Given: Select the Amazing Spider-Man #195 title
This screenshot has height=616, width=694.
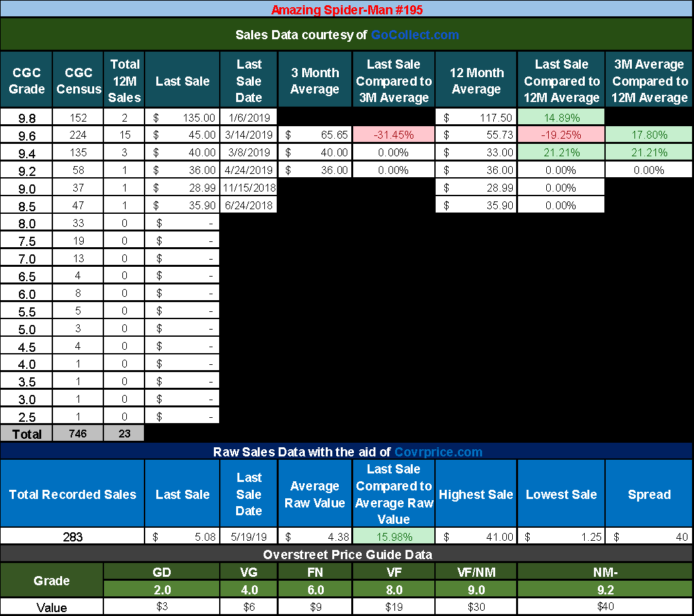Looking at the screenshot, I should pyautogui.click(x=347, y=9).
